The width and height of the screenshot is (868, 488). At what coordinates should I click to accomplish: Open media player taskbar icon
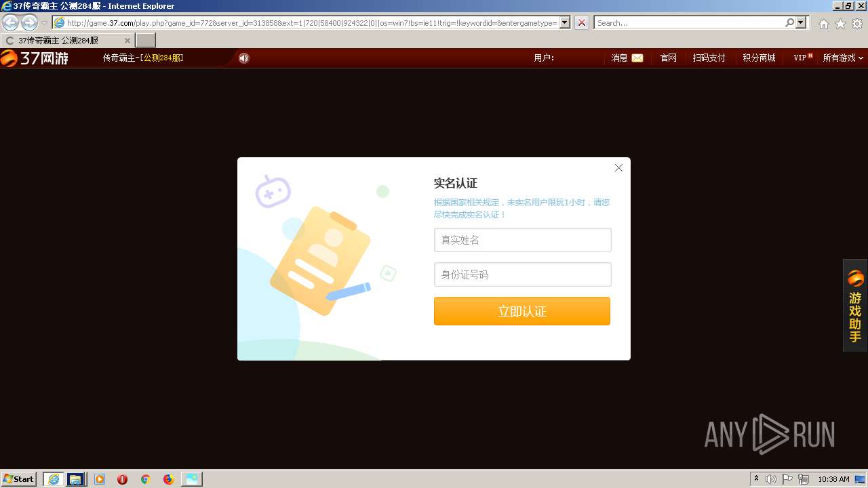(100, 479)
